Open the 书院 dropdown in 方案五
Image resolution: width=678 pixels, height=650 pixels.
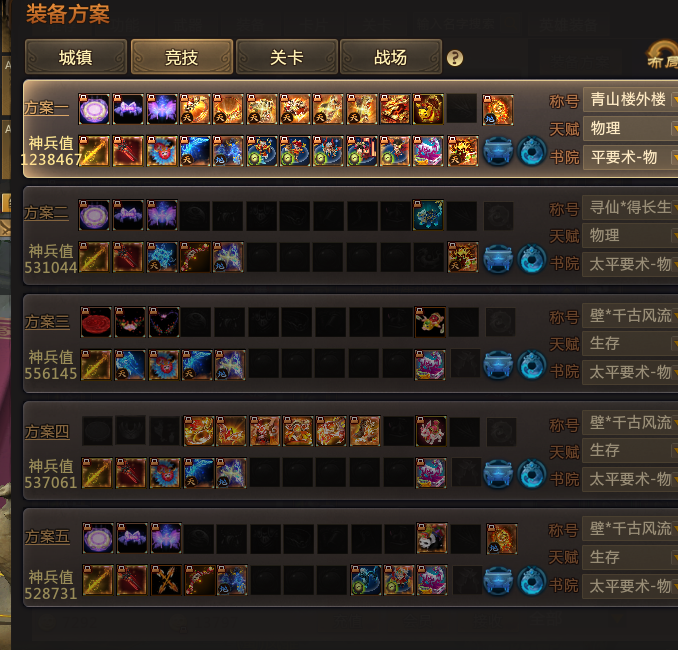(x=630, y=586)
